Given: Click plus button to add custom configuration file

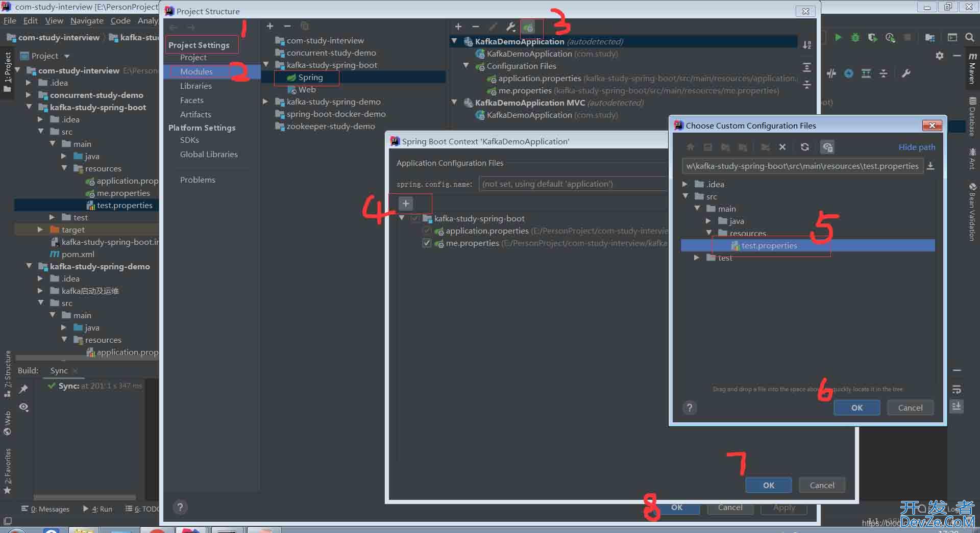Looking at the screenshot, I should click(406, 204).
